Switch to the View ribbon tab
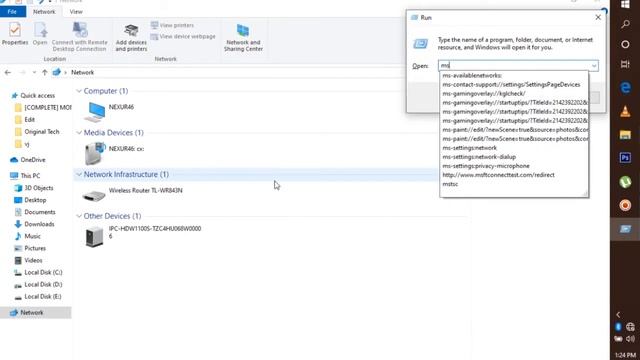The image size is (640, 360). pos(76,12)
